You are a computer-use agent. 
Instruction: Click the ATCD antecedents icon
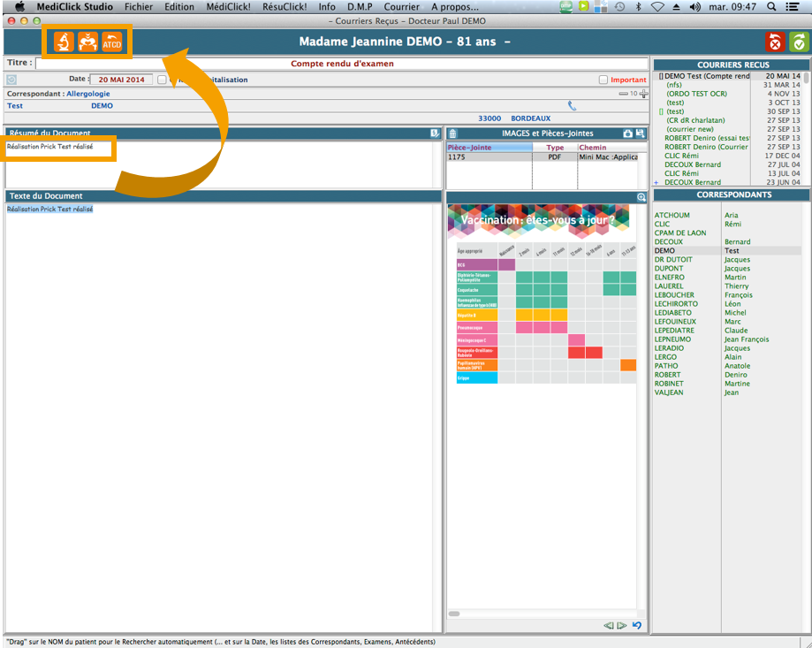pos(112,42)
